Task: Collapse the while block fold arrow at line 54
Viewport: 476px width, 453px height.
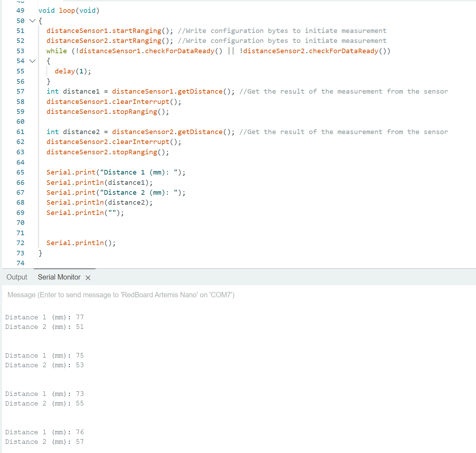Action: [32, 61]
